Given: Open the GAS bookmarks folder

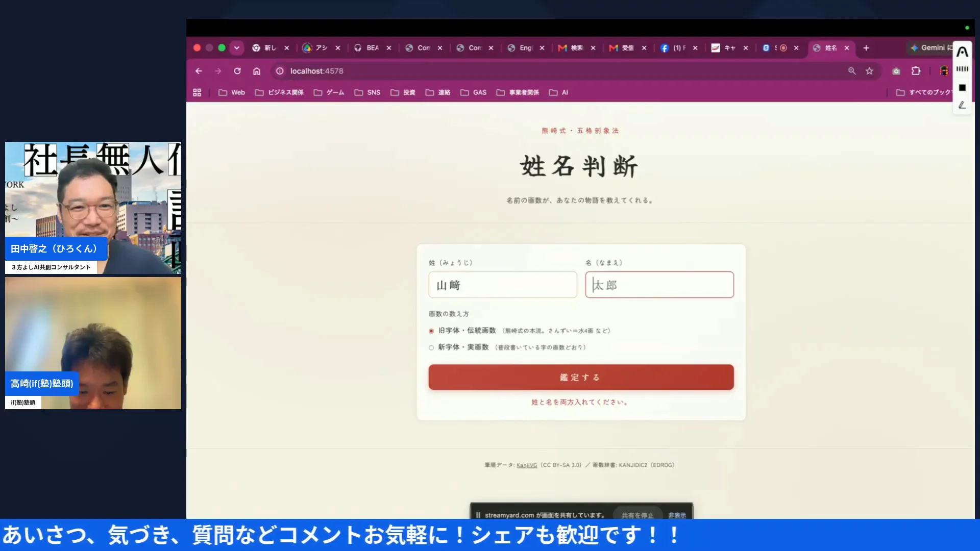Looking at the screenshot, I should [474, 92].
